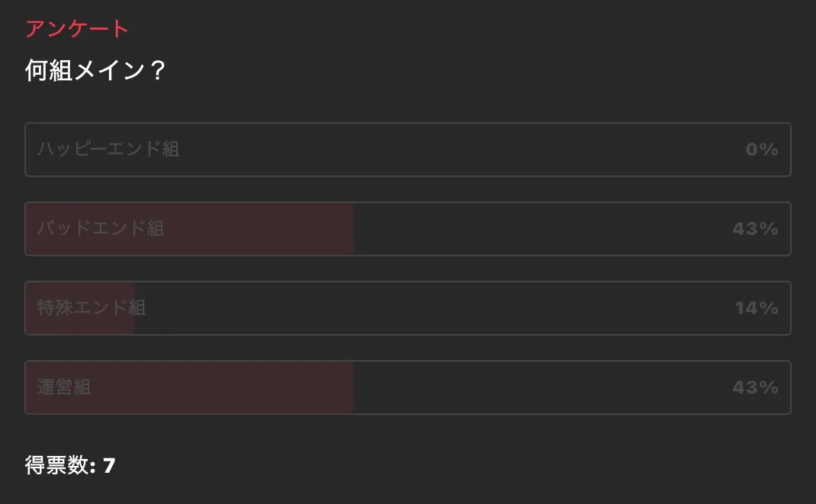Image resolution: width=816 pixels, height=504 pixels.
Task: Click the number 7 in vote count
Action: 108,465
